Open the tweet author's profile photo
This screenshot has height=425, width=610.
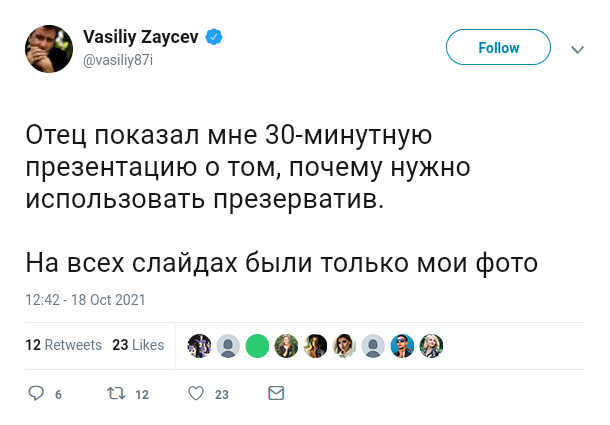pyautogui.click(x=49, y=49)
